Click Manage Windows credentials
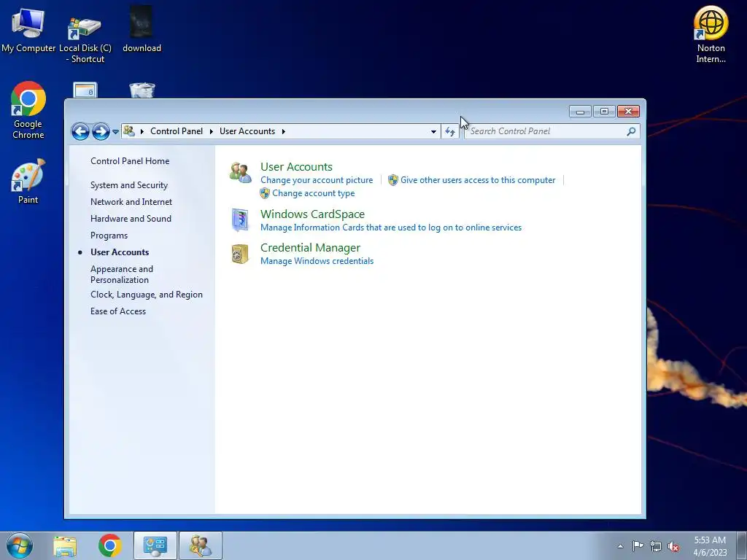The height and width of the screenshot is (560, 747). [317, 261]
